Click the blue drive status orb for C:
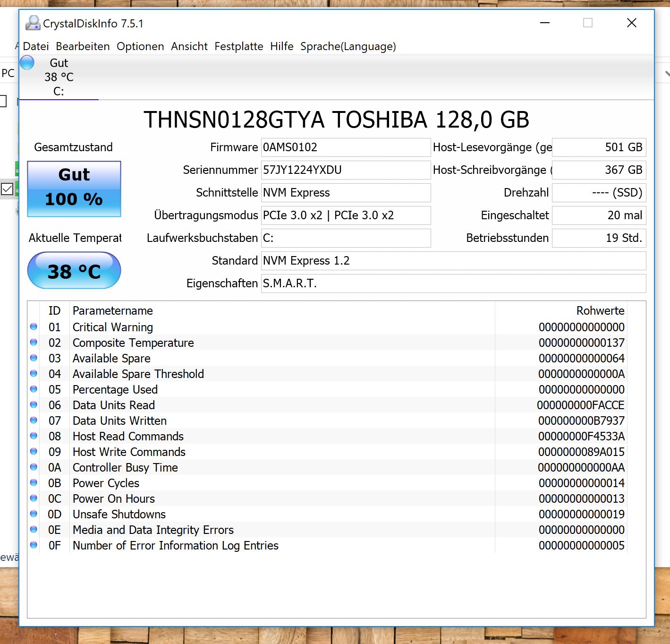This screenshot has height=644, width=670. point(27,62)
